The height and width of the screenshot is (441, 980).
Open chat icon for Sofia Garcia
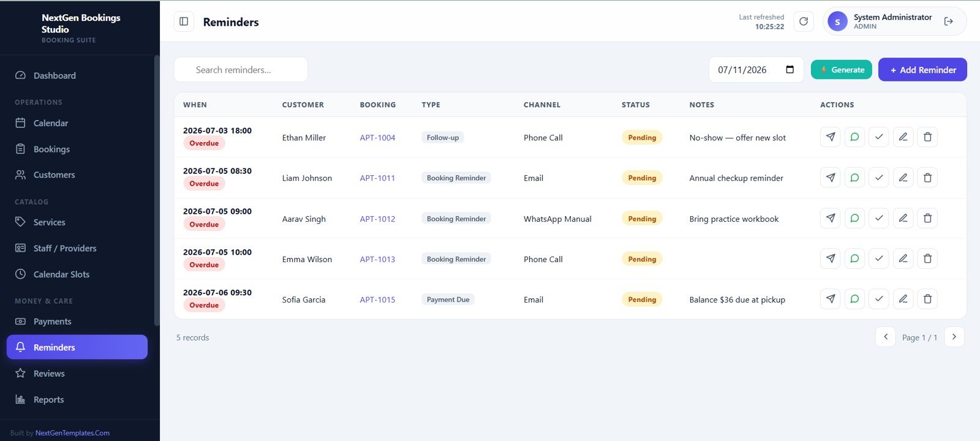click(x=854, y=299)
